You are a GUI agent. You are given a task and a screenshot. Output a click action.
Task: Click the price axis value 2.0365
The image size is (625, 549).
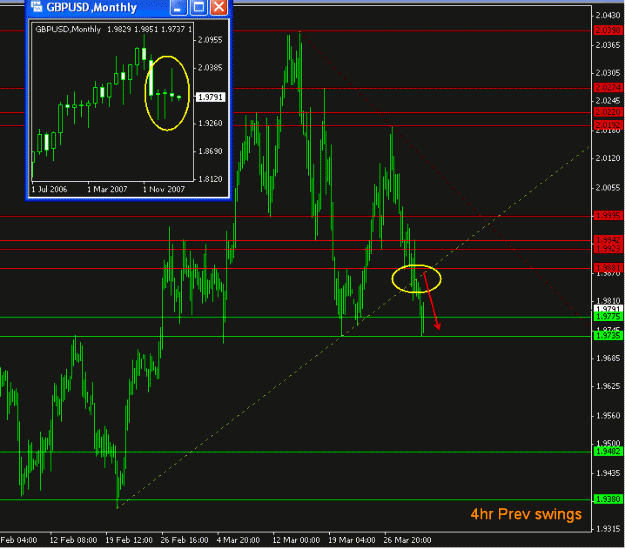(608, 45)
